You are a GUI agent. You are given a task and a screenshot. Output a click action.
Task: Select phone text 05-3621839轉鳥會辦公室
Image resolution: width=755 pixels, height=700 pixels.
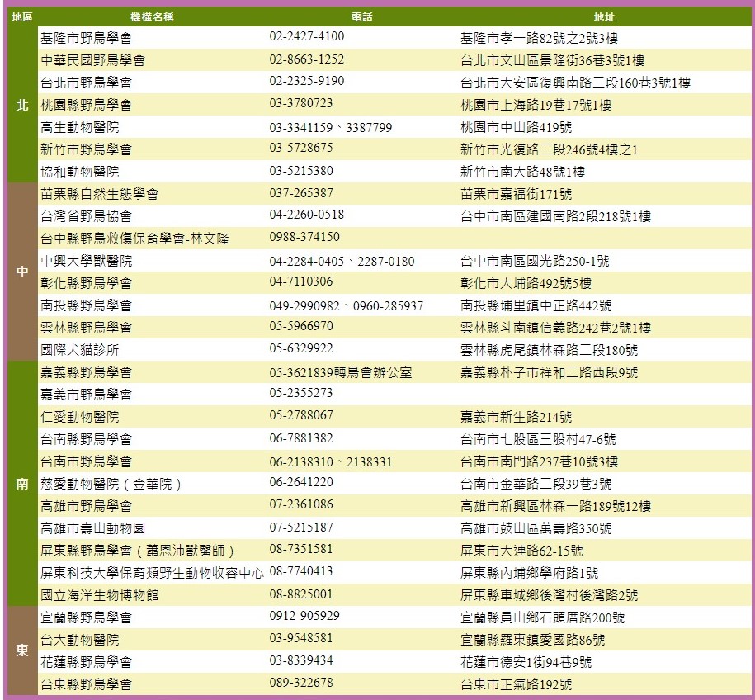pyautogui.click(x=341, y=372)
